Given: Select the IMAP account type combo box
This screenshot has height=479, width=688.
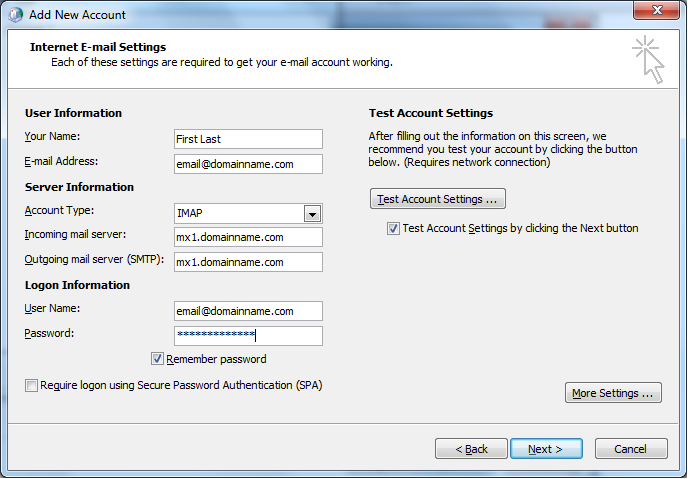Looking at the screenshot, I should (238, 213).
